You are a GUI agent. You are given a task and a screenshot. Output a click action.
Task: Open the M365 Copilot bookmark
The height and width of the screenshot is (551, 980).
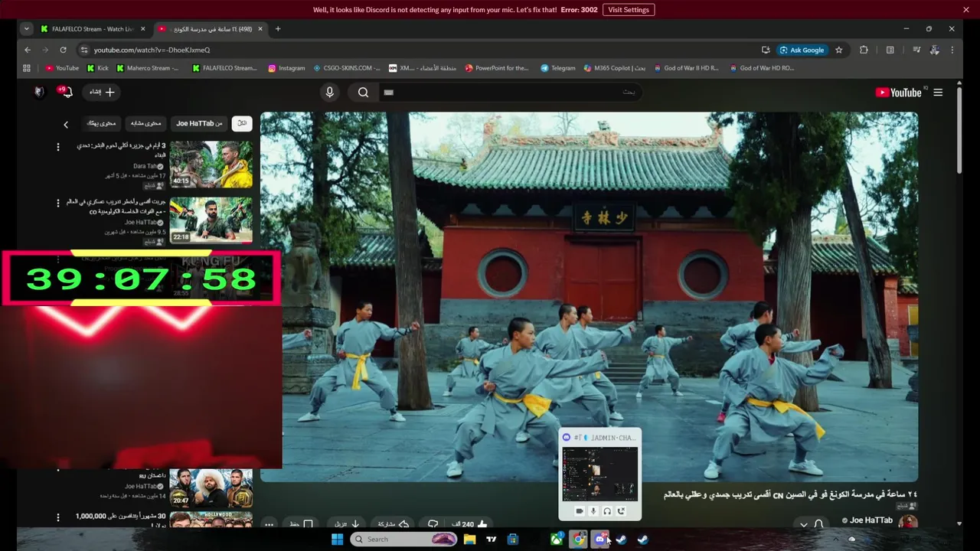pyautogui.click(x=614, y=68)
